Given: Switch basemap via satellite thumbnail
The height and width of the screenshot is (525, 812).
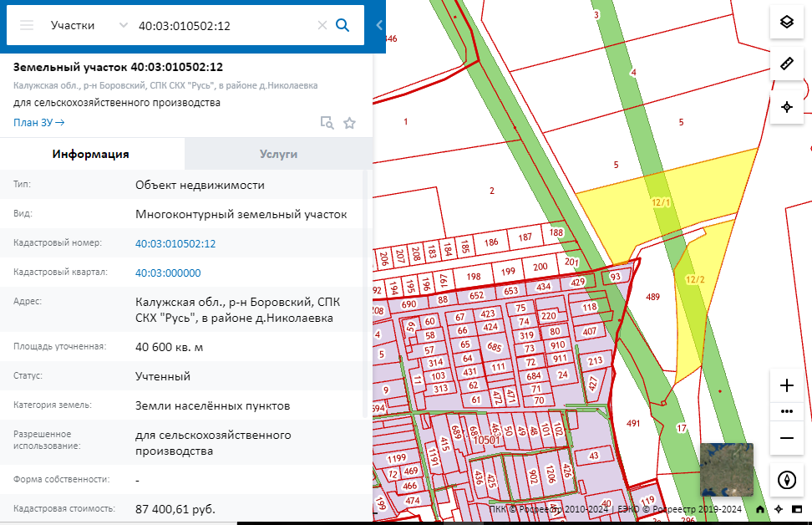Looking at the screenshot, I should coord(727,470).
